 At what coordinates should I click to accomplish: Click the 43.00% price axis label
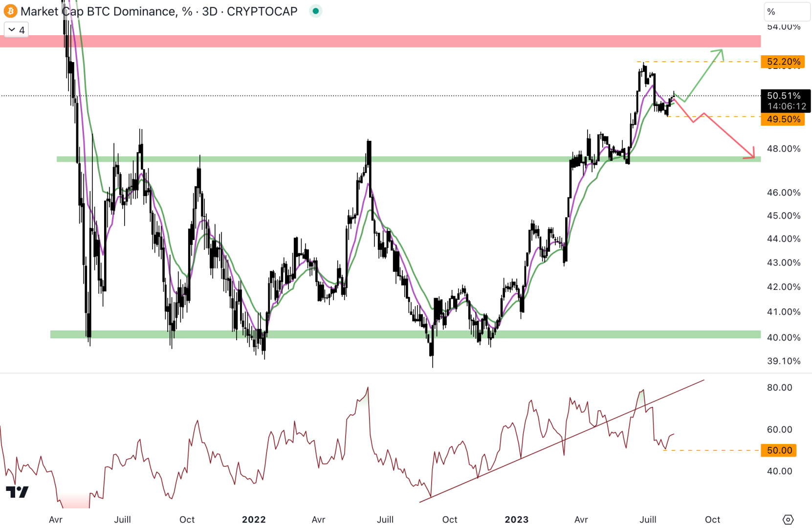(x=784, y=263)
